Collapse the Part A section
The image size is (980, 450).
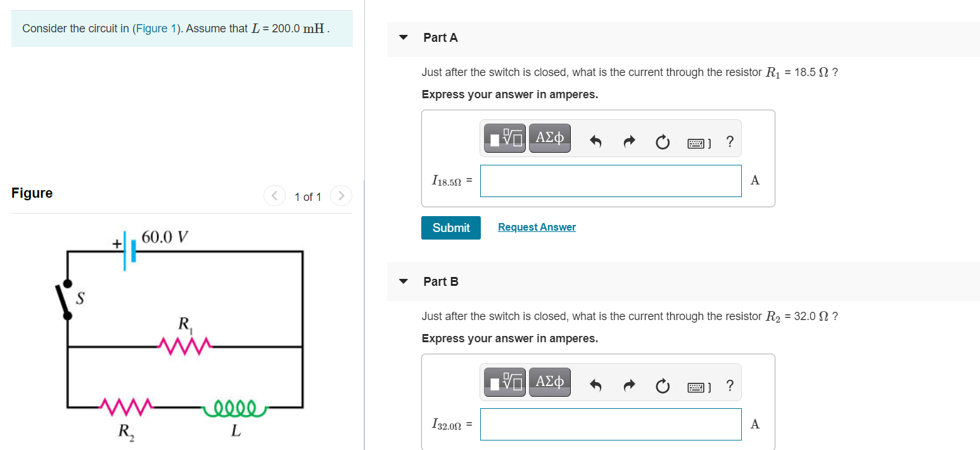[x=403, y=37]
